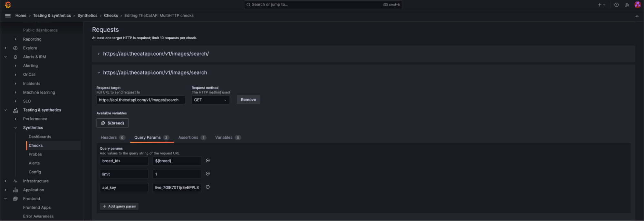Screen dimensions: 644x221
Task: Click the Request target URL field
Action: 141,100
